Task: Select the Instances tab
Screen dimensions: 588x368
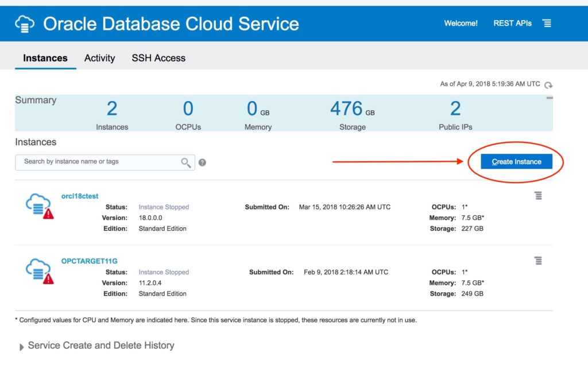Action: click(45, 58)
